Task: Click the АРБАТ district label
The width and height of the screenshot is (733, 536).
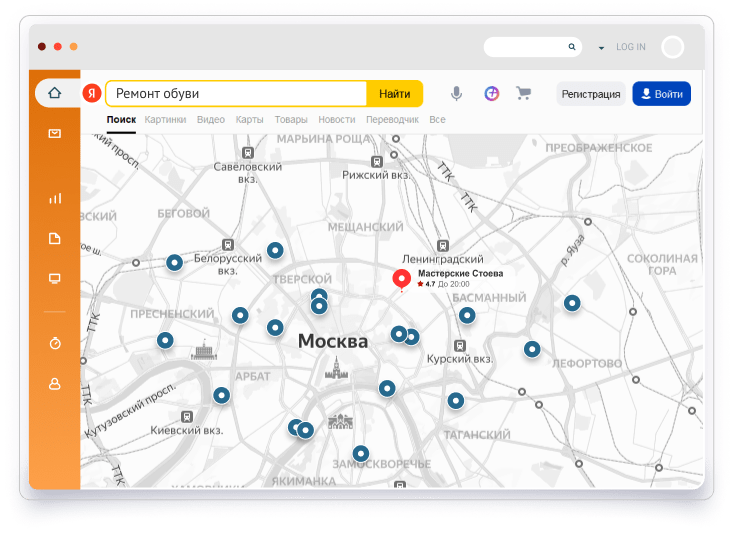Action: click(x=252, y=377)
